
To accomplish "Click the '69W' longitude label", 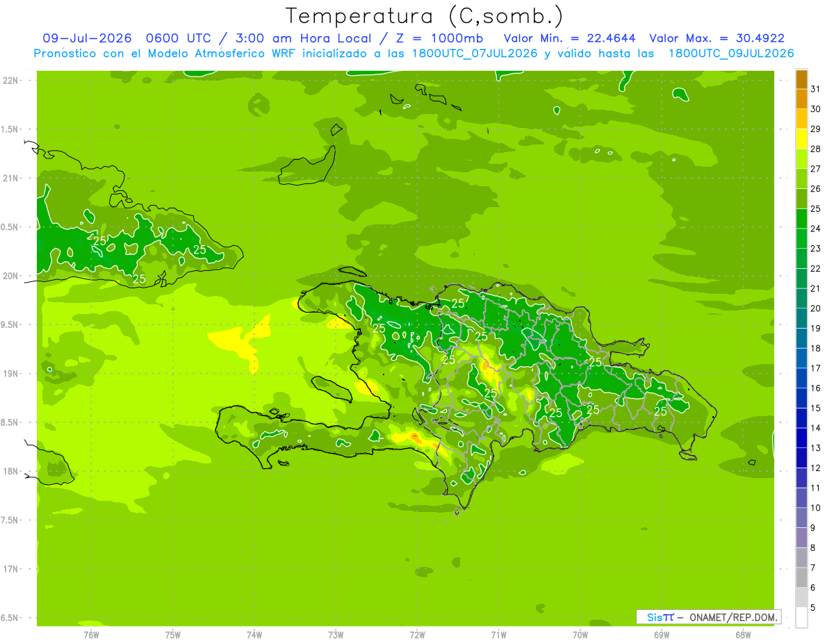I will click(x=662, y=634).
